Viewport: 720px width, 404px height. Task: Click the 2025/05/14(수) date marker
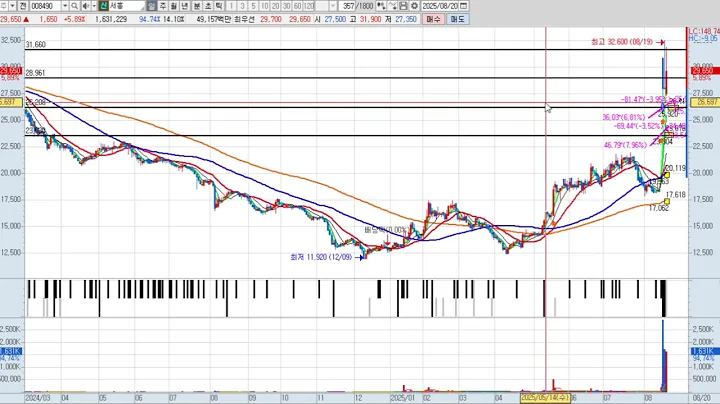tap(545, 397)
